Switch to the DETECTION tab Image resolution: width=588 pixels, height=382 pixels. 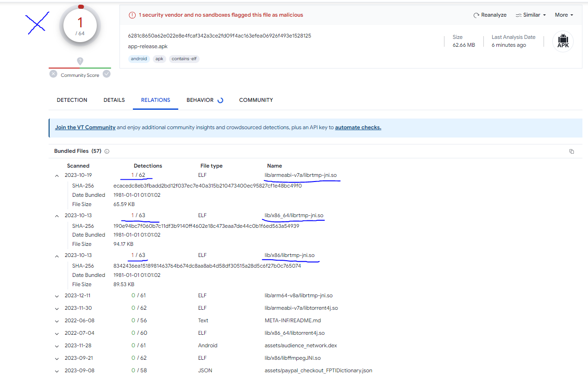[x=72, y=100]
